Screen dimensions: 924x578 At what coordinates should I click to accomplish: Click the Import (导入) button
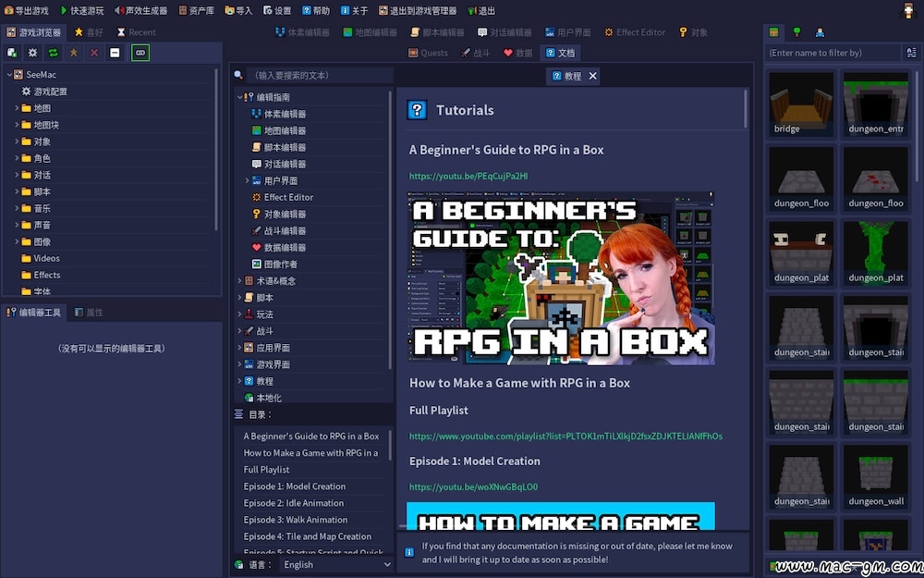click(238, 10)
